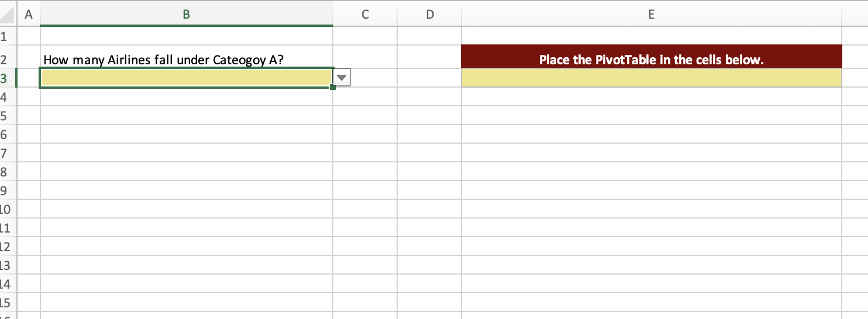The image size is (868, 319).
Task: Select column D header
Action: click(x=429, y=15)
